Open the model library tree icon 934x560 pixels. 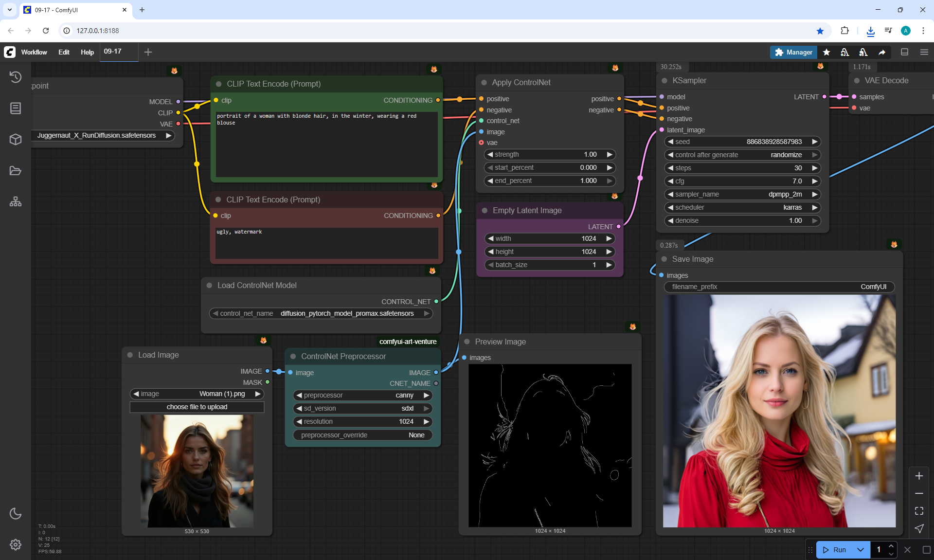point(16,201)
